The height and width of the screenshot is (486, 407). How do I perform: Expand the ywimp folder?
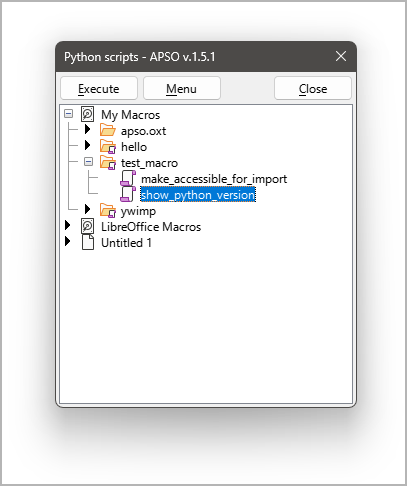point(87,210)
